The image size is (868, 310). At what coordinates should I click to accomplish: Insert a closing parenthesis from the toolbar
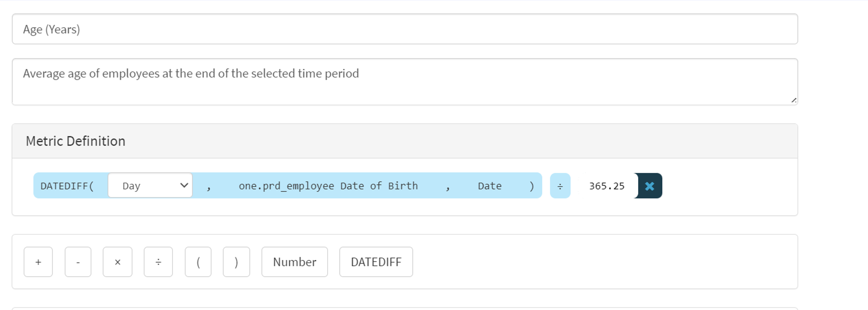236,262
